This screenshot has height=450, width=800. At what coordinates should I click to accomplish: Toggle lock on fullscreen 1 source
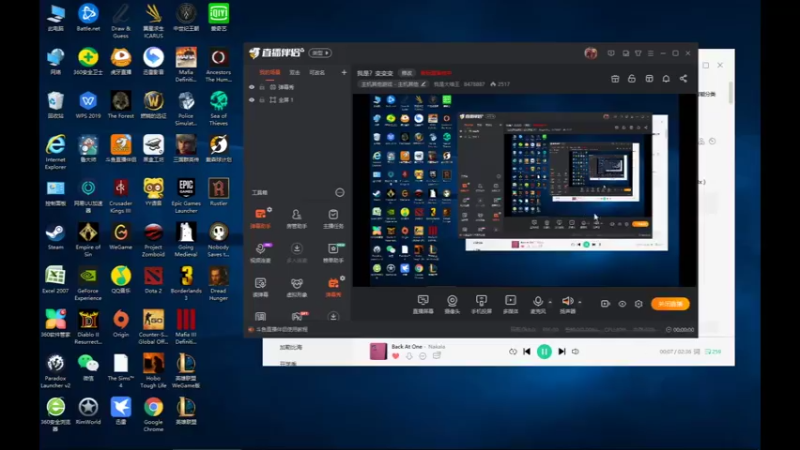[x=262, y=100]
